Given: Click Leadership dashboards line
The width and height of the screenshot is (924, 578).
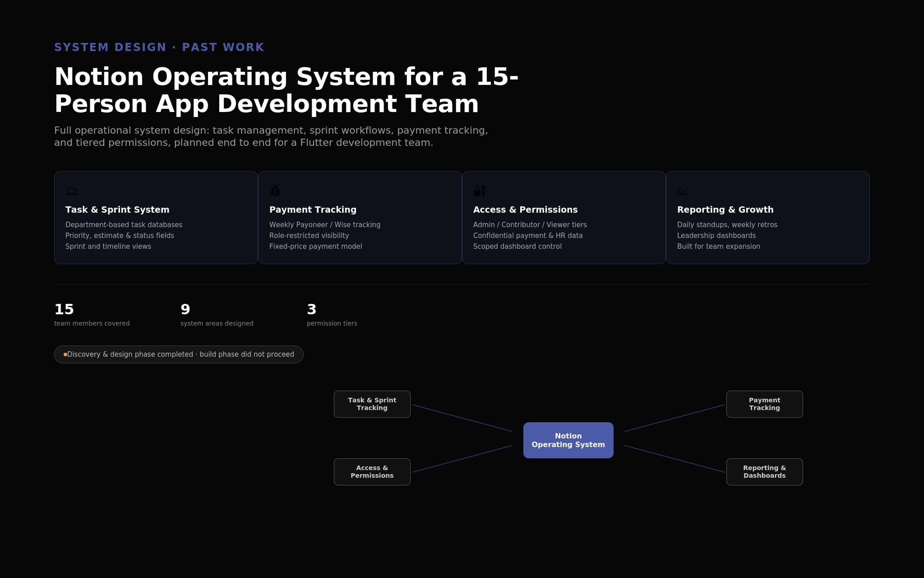Looking at the screenshot, I should point(716,236).
